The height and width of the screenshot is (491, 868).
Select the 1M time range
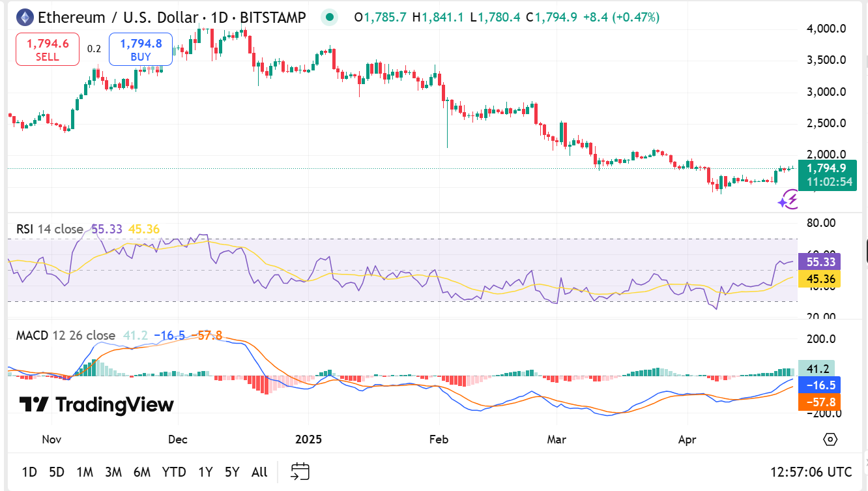pyautogui.click(x=84, y=472)
